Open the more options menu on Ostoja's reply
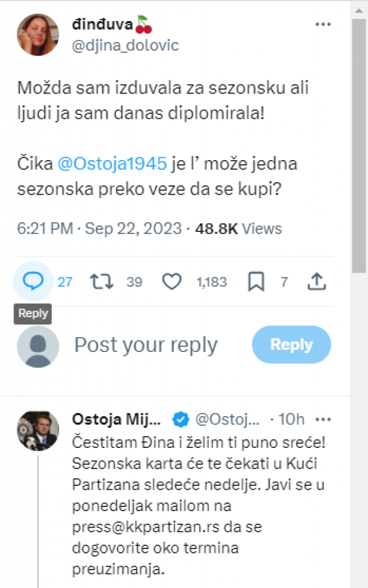The image size is (368, 588). [323, 420]
